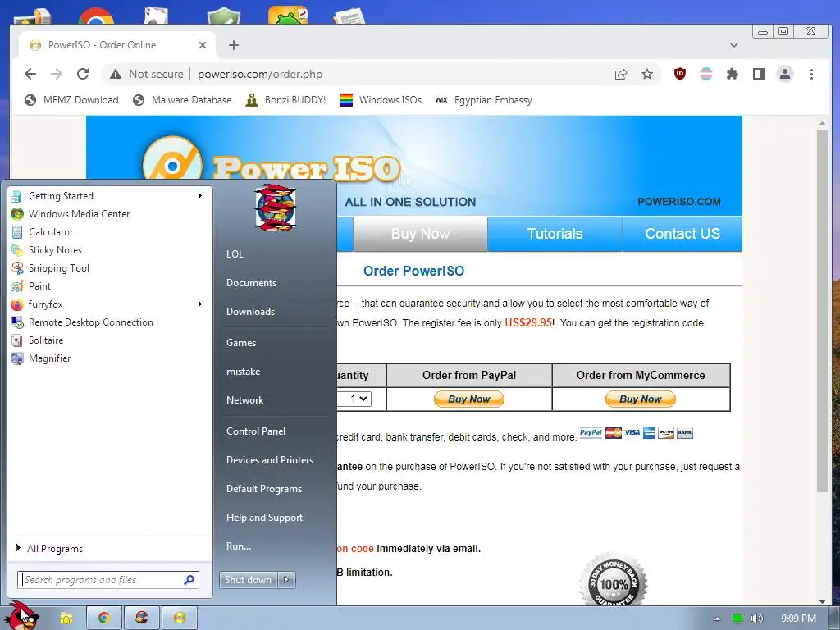
Task: Click the browser Back arrow
Action: tap(30, 74)
